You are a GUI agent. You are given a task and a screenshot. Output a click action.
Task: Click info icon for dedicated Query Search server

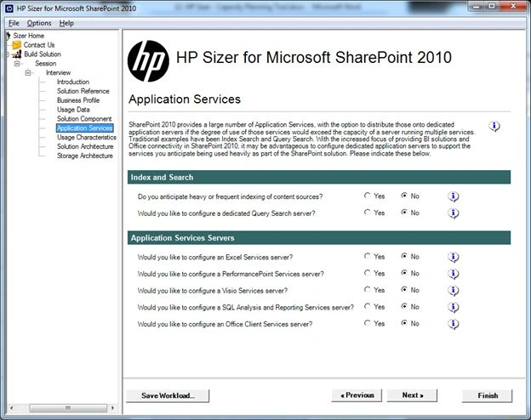click(453, 213)
